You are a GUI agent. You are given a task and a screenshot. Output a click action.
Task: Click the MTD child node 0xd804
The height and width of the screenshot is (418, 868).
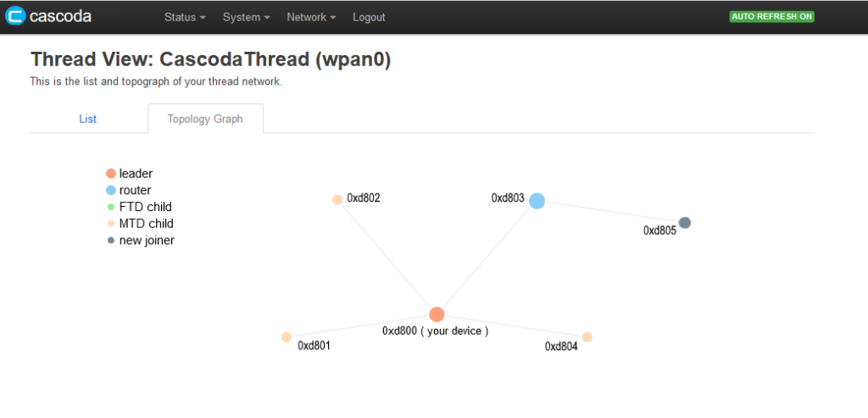point(587,337)
